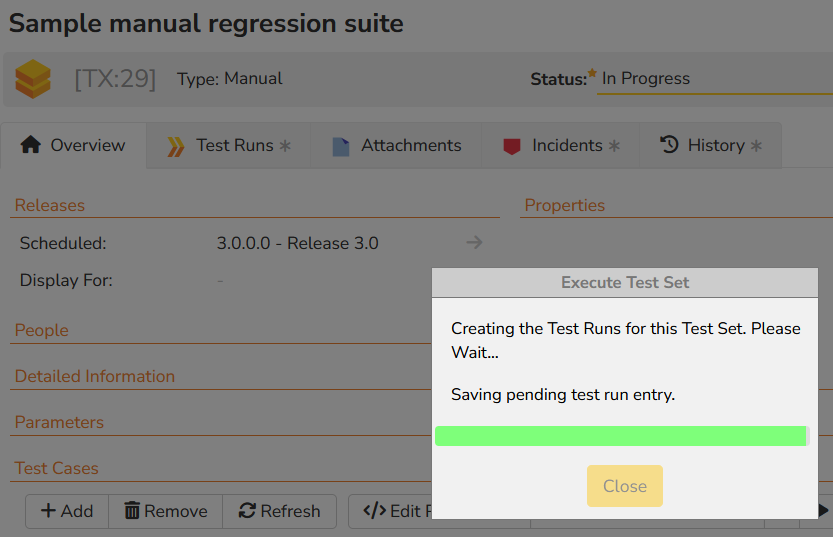Click the red Incidents icon
Screen dimensions: 833x537
tap(512, 147)
